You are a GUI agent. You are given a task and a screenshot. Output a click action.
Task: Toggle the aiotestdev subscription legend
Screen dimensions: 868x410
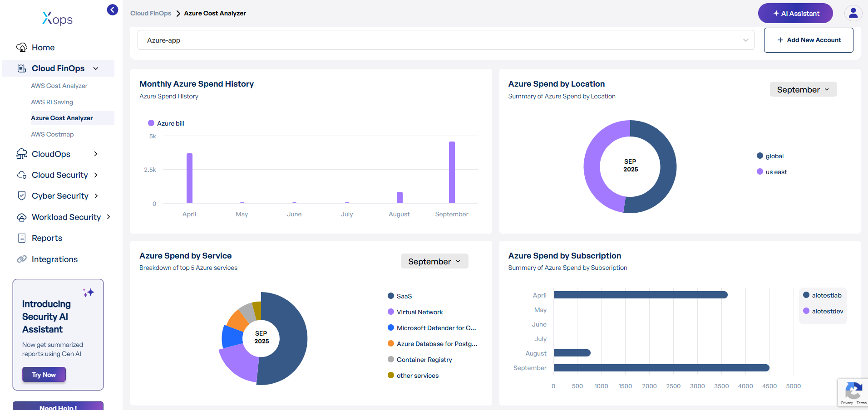823,311
